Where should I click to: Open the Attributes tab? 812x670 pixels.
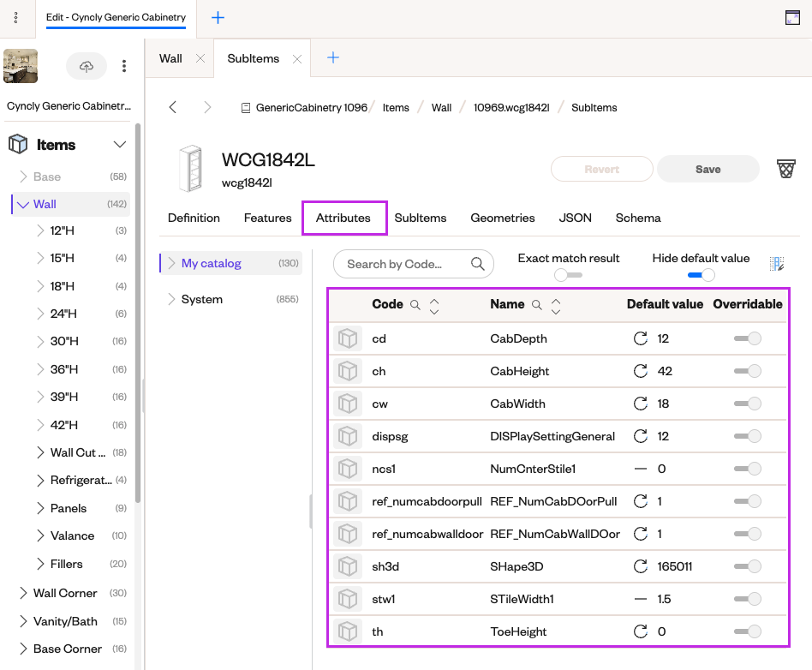pyautogui.click(x=343, y=218)
